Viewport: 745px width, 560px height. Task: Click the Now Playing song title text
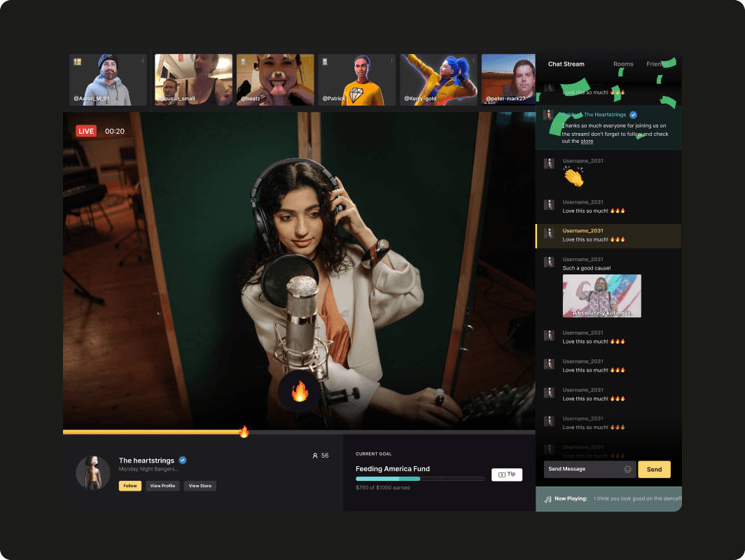[638, 498]
